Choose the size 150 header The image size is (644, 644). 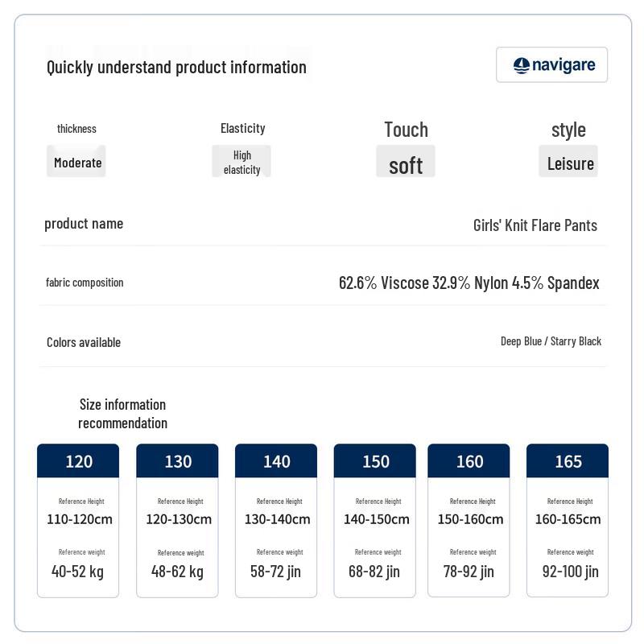click(375, 460)
